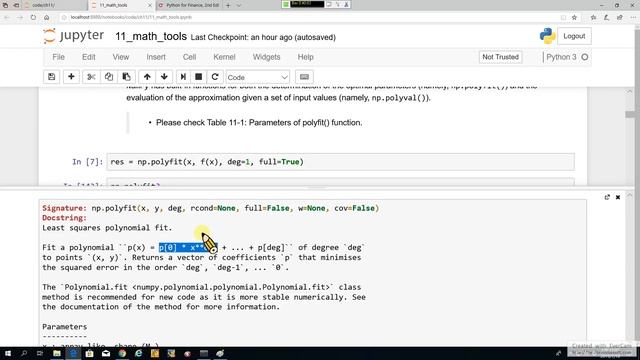Viewport: 640px width, 360px height.
Task: Open the File menu
Action: click(58, 57)
